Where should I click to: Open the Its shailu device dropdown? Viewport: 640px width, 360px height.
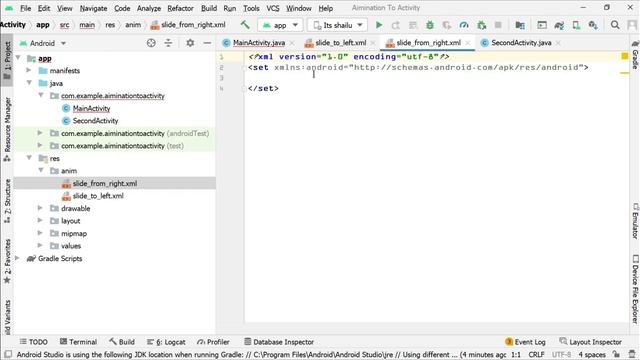(337, 25)
